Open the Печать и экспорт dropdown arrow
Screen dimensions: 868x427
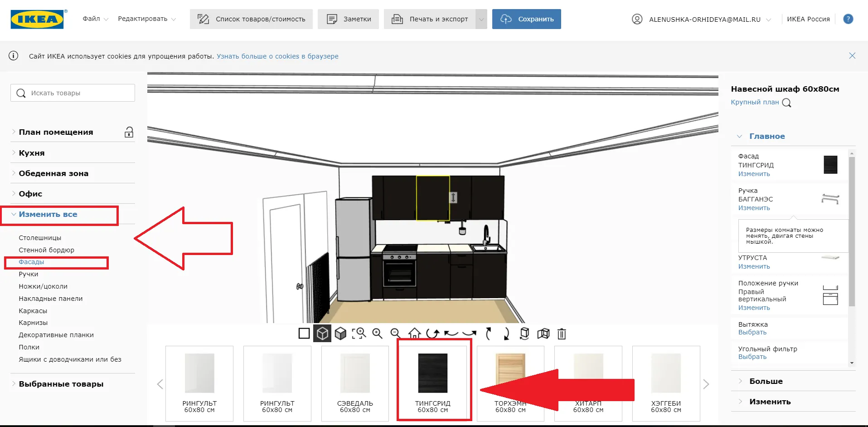481,19
